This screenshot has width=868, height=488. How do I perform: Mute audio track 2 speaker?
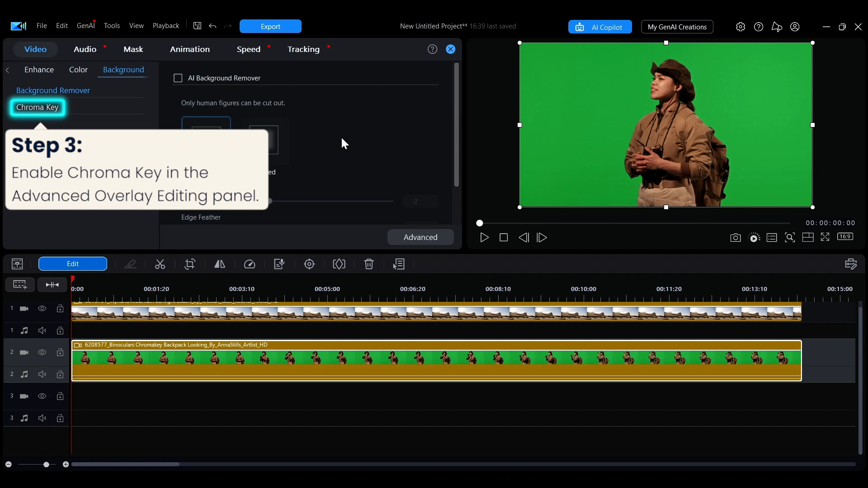42,375
